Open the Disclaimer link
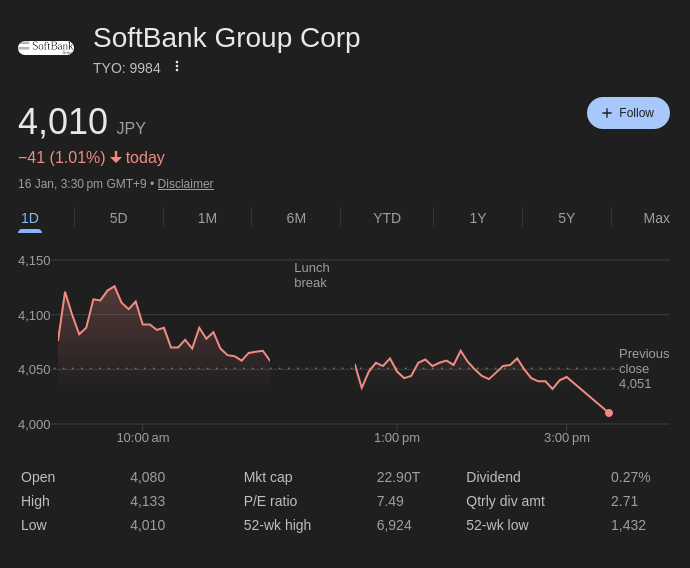 click(185, 184)
